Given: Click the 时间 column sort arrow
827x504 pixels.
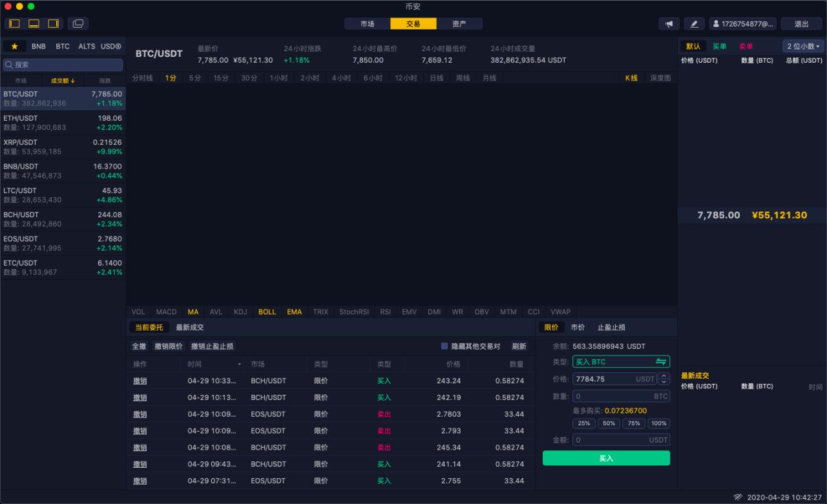Looking at the screenshot, I should (x=240, y=364).
